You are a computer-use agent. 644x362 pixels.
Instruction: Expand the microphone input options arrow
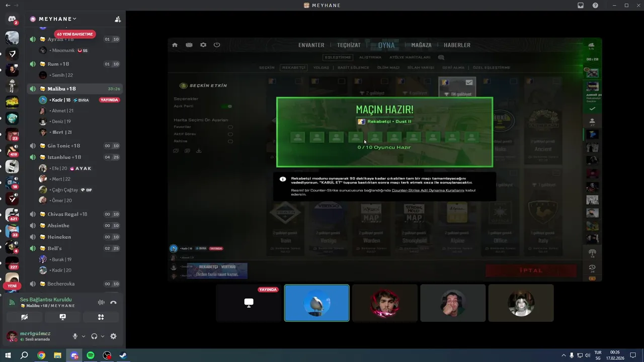[83, 336]
